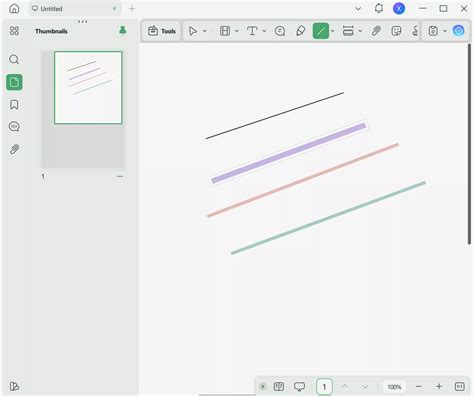474x396 pixels.
Task: Click the Save icon in toolbar
Action: [x=433, y=31]
